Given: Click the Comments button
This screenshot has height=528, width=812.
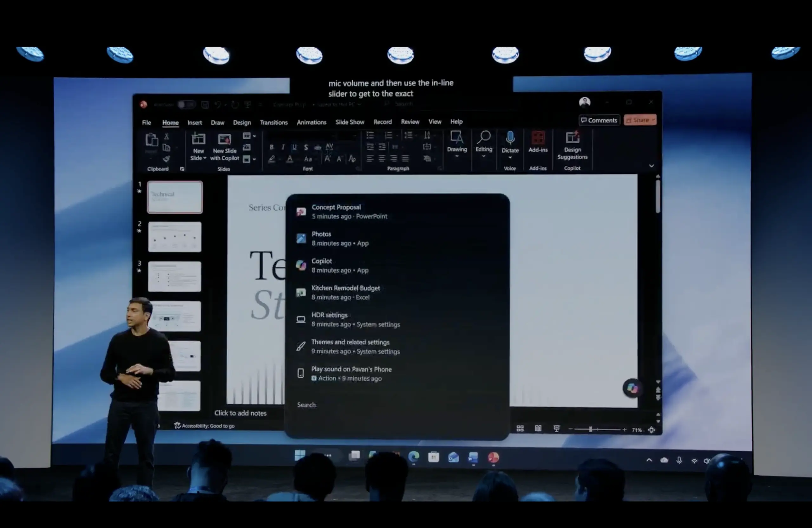Looking at the screenshot, I should pyautogui.click(x=599, y=120).
